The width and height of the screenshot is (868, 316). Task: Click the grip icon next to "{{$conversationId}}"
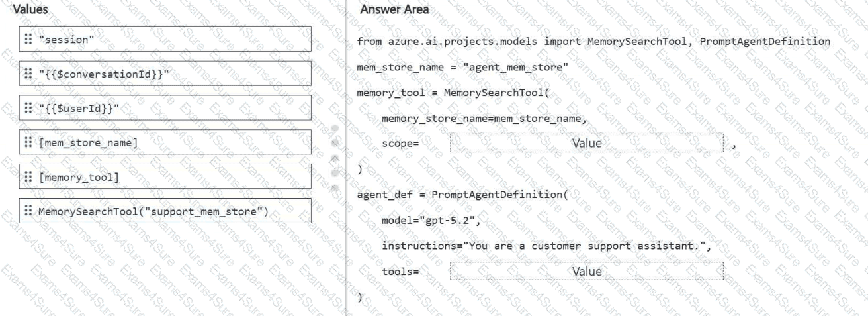(x=28, y=74)
